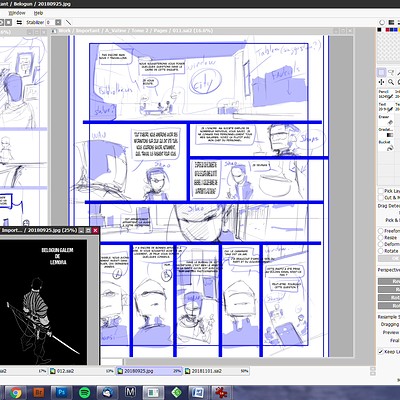Select the Resize transform radio button
Viewport: 400px width, 400px height.
[381, 238]
